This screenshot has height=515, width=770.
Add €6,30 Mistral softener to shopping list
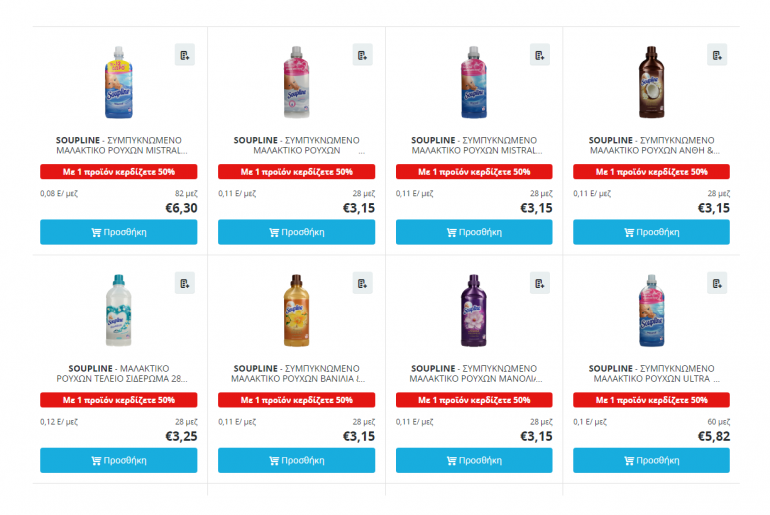(184, 55)
